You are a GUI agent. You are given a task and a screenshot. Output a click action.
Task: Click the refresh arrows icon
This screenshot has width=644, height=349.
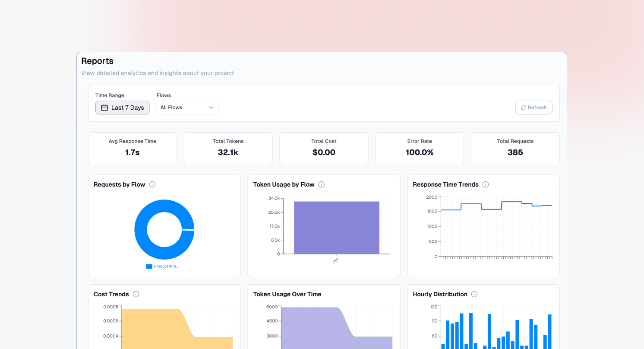[524, 108]
